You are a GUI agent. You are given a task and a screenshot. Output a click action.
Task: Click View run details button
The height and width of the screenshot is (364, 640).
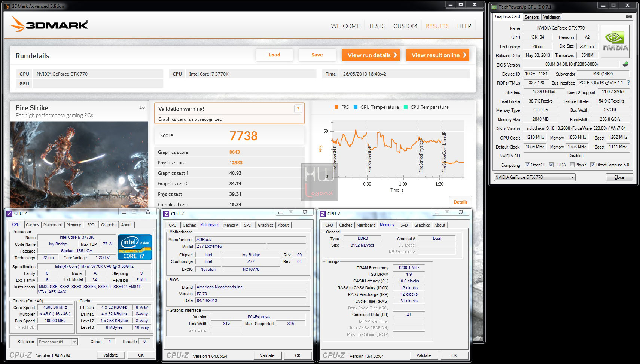click(x=371, y=55)
